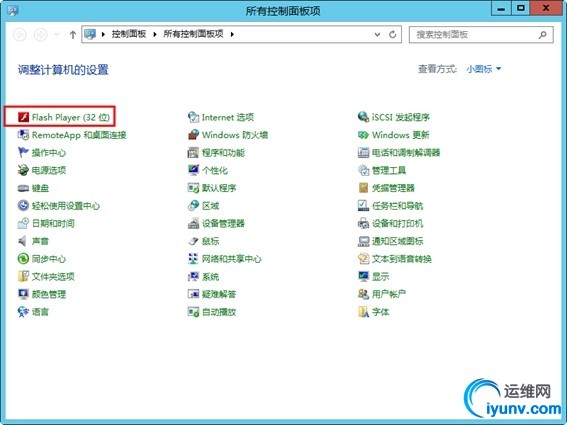Click the Back navigation button
Screen dimensions: 567x425
[20, 35]
